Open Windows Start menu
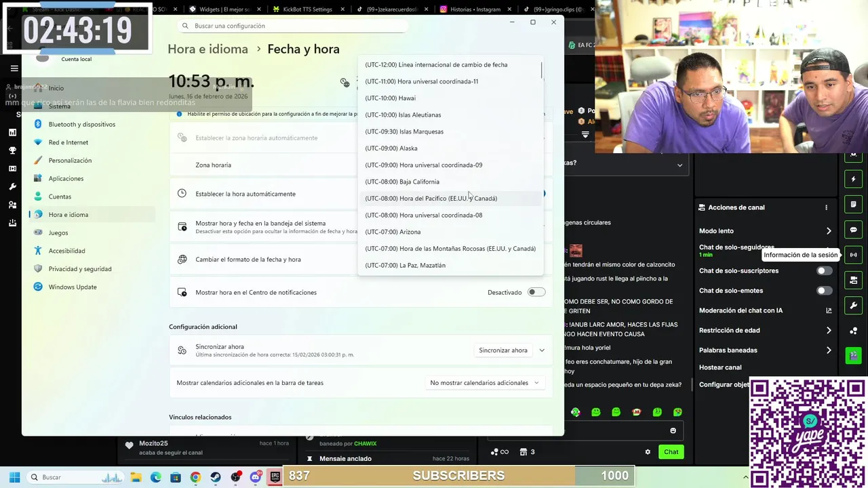Screen dimensions: 868x488 [x=14, y=477]
